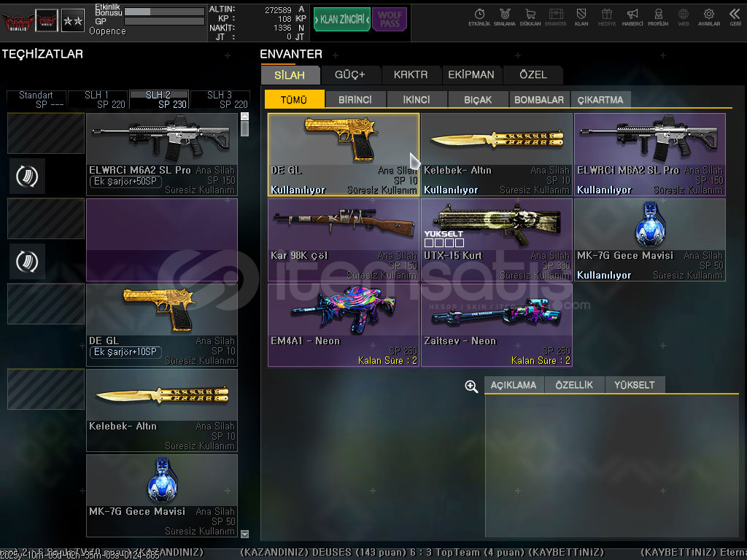Switch to the SLH 1 loadout
The width and height of the screenshot is (747, 560).
pos(98,99)
